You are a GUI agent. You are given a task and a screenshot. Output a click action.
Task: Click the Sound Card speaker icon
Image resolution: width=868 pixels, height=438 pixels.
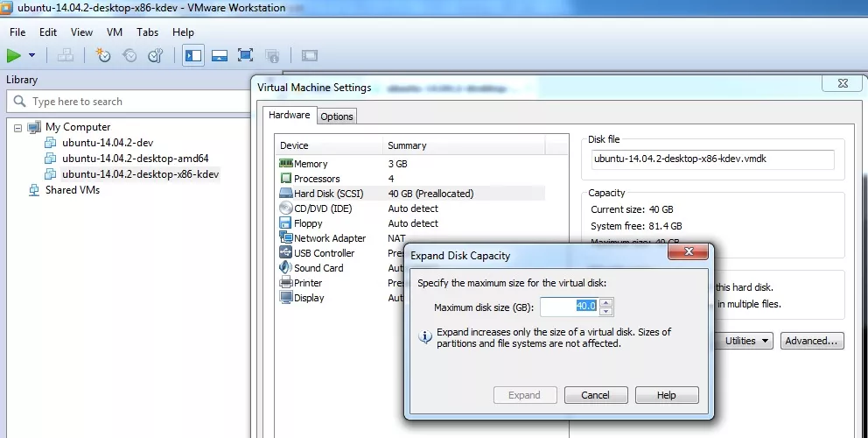(285, 268)
